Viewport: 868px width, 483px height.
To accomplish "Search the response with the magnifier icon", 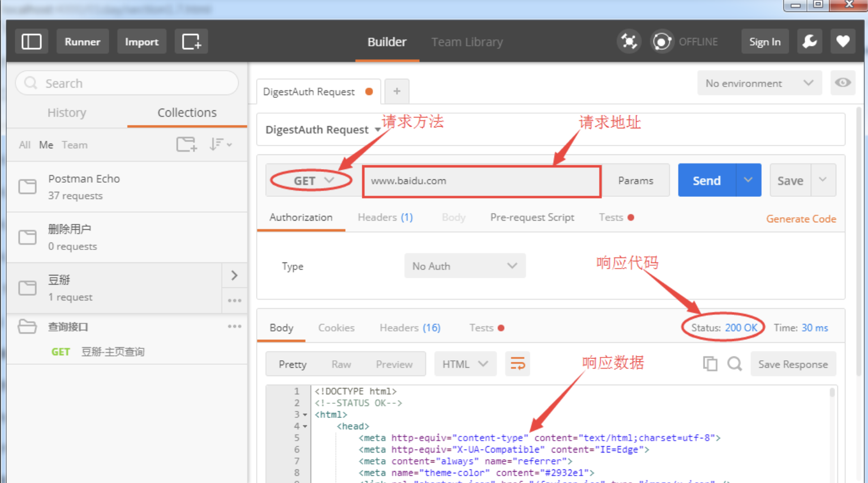I will click(x=734, y=364).
